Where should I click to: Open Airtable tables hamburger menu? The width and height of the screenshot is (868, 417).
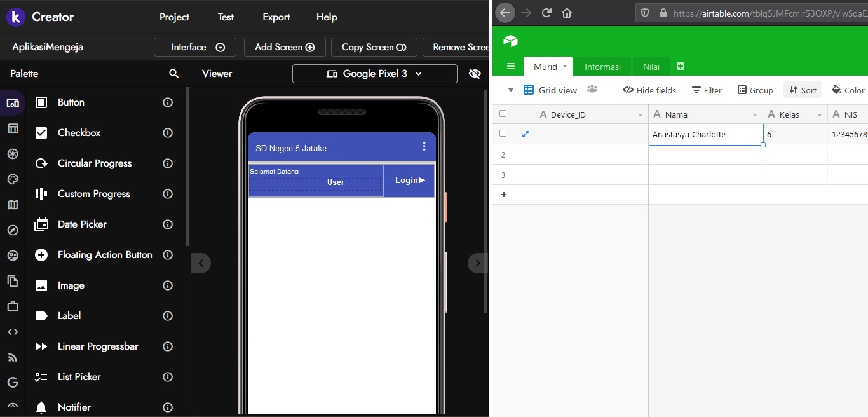click(511, 67)
